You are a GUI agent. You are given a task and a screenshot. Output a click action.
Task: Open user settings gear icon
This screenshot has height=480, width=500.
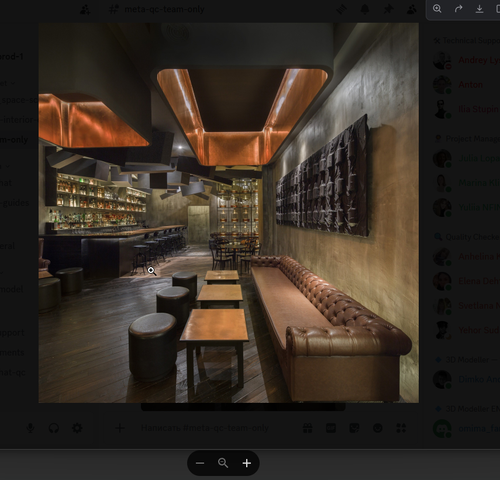coord(77,428)
